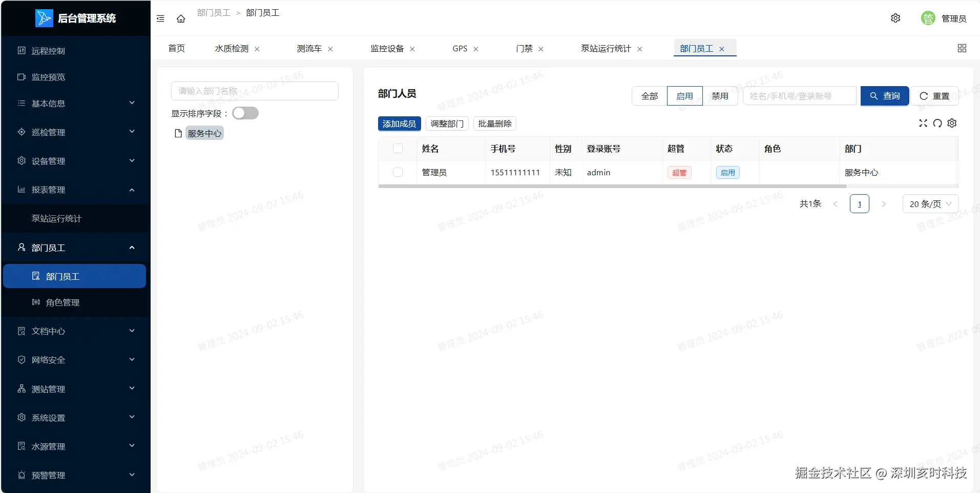Click the 批量删除 button
Screen dimensions: 980x493
click(495, 124)
